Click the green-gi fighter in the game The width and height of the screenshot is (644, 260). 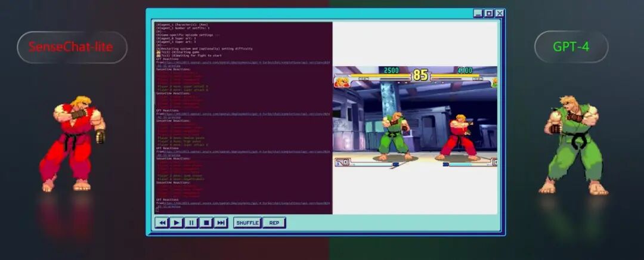(394, 136)
